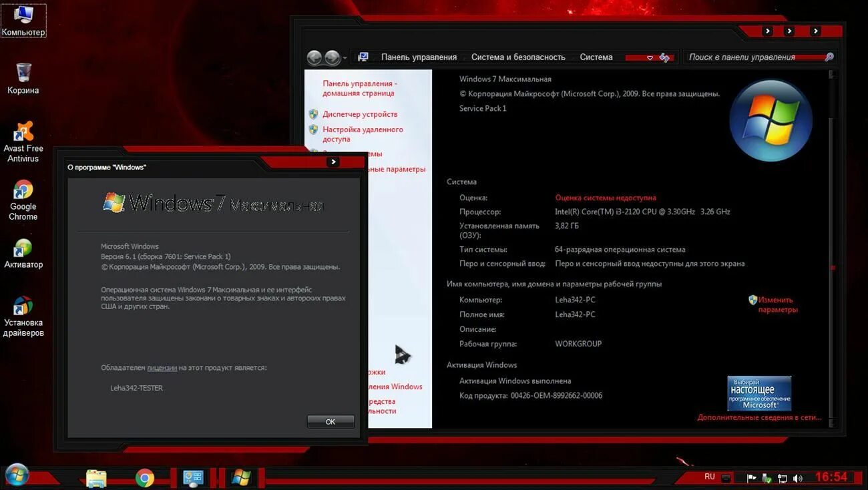Launch Avast Free Antivirus desktop shortcut

(23, 142)
